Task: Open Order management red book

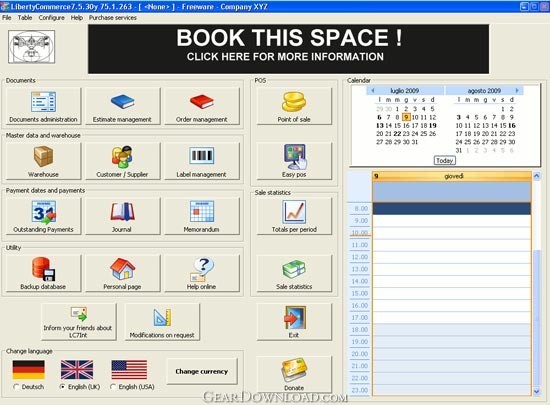Action: pyautogui.click(x=202, y=106)
